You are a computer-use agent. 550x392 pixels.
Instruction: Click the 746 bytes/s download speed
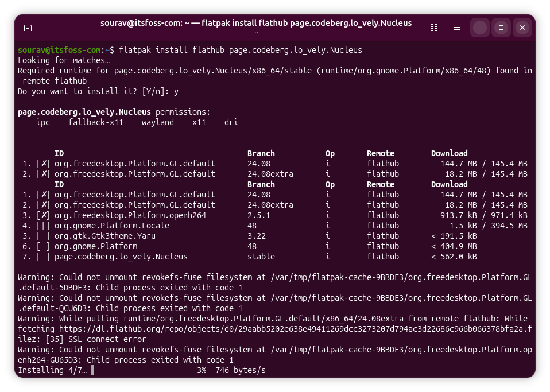241,370
